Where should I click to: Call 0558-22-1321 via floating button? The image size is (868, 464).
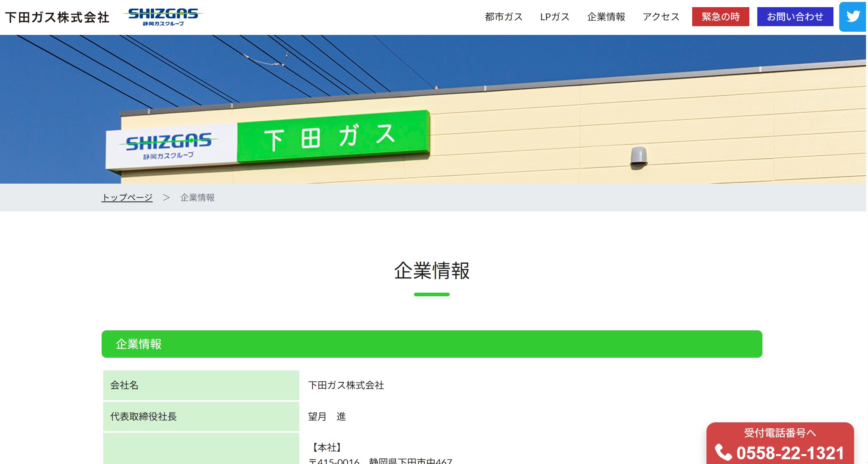tap(790, 453)
